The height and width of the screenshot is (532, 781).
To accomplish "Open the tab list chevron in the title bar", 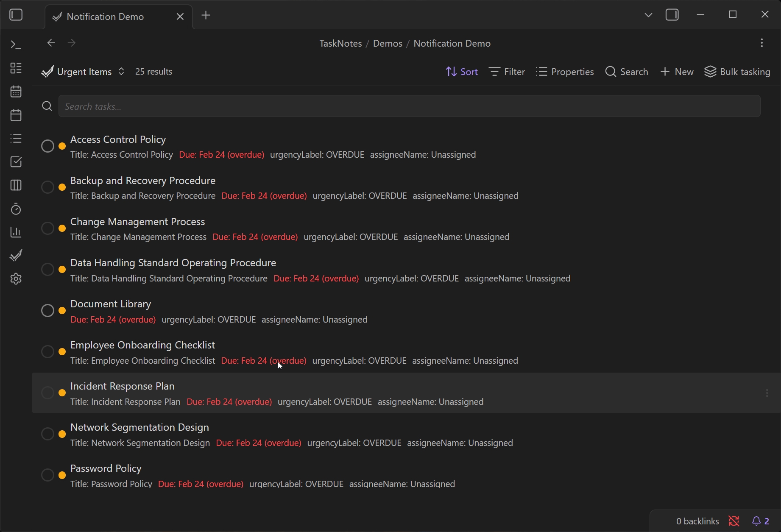I will pos(648,15).
